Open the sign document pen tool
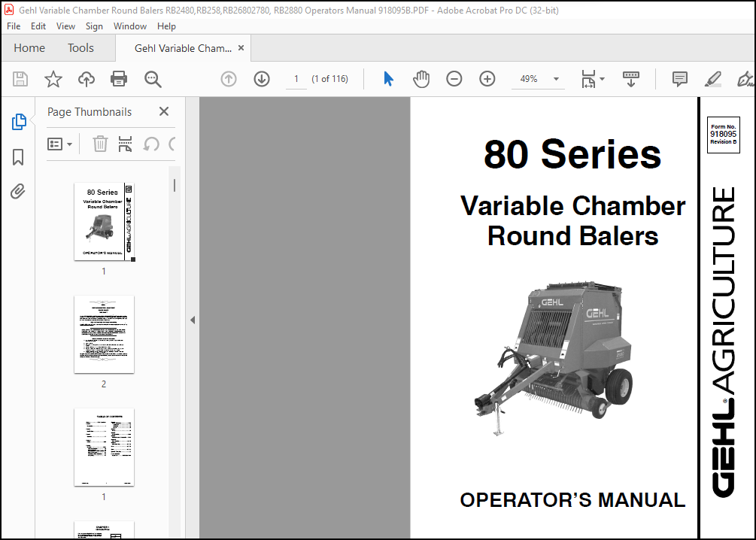The height and width of the screenshot is (540, 756). pos(745,79)
